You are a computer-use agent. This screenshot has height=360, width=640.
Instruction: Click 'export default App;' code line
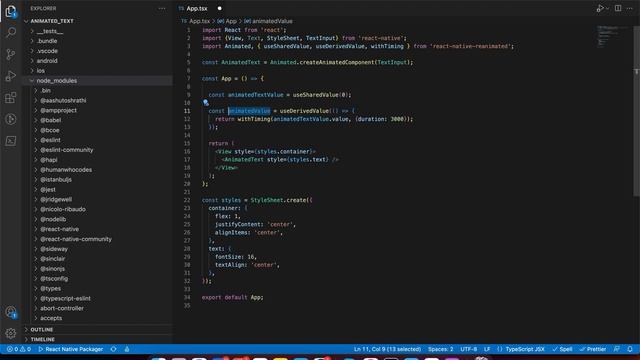pos(232,297)
